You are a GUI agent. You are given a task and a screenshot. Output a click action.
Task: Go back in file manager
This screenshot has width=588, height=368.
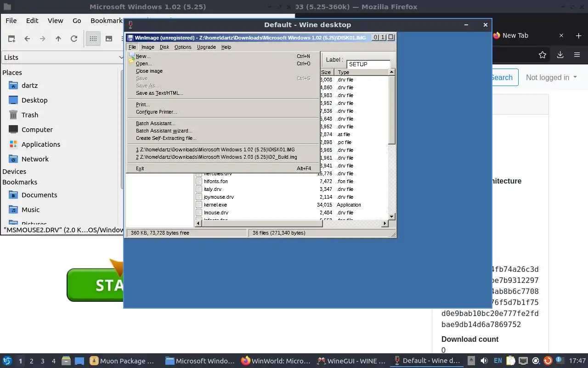point(27,39)
